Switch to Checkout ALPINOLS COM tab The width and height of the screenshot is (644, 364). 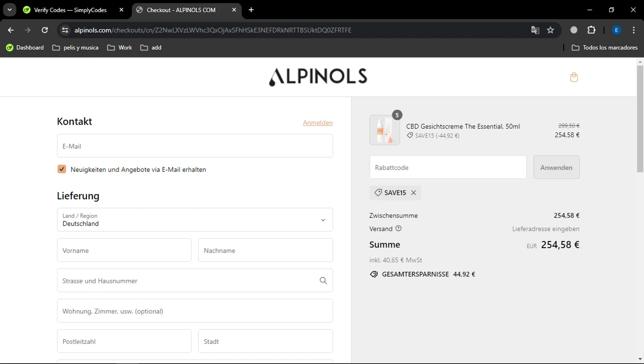coord(181,10)
